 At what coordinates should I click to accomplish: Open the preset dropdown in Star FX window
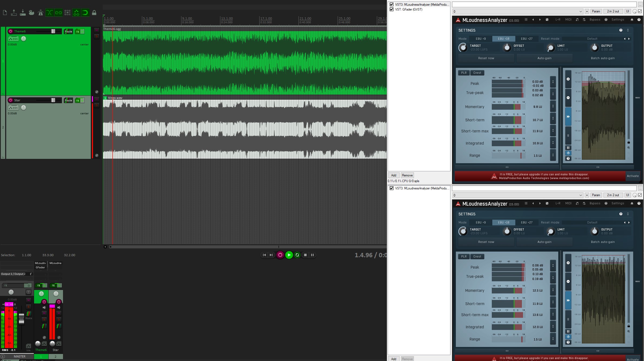tap(518, 195)
